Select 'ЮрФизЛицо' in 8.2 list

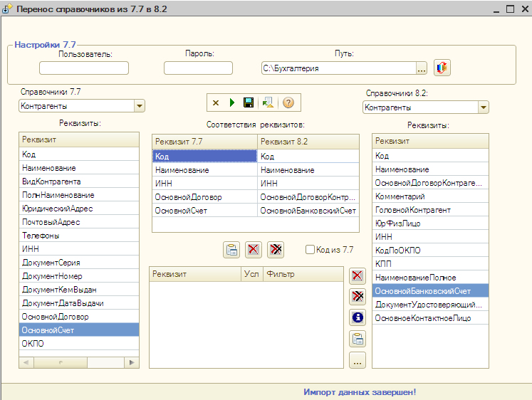430,223
